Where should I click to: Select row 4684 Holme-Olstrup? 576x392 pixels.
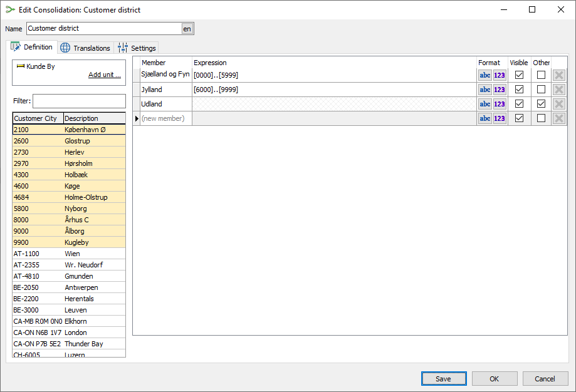coord(69,197)
